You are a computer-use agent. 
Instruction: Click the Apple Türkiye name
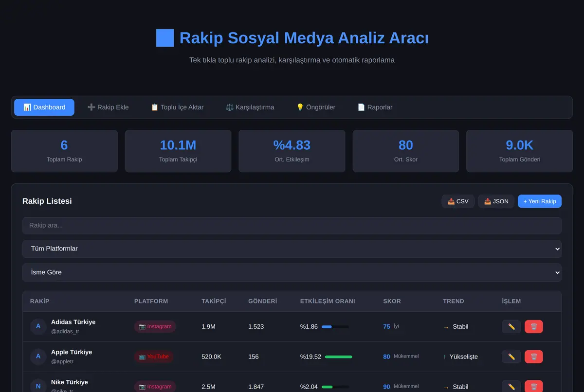point(72,352)
